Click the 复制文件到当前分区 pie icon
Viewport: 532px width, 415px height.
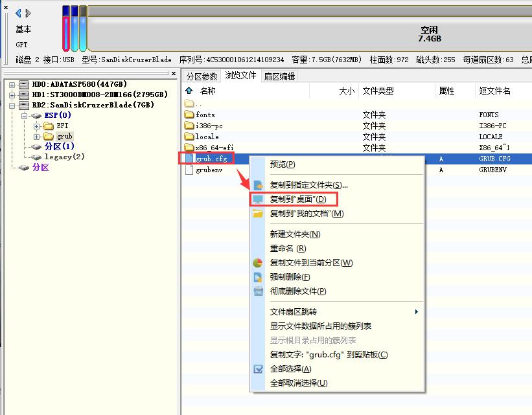[x=258, y=263]
